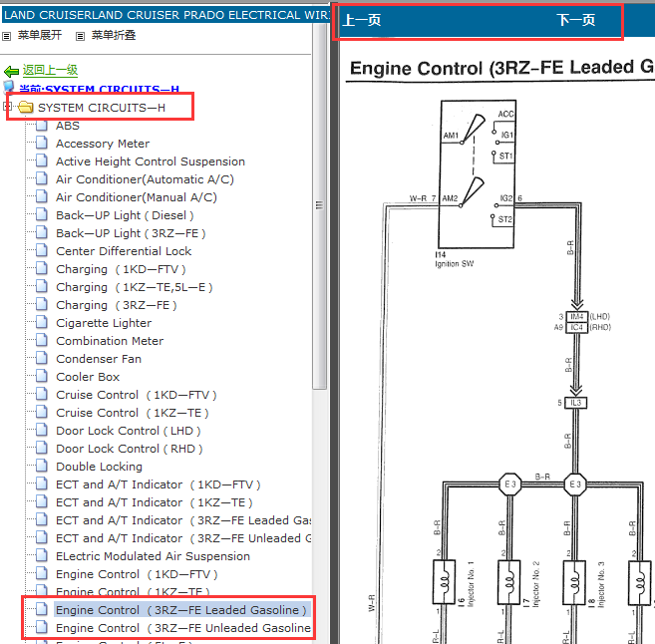Open Center Differential Lock
Screen dimensions: 655x644
[124, 251]
